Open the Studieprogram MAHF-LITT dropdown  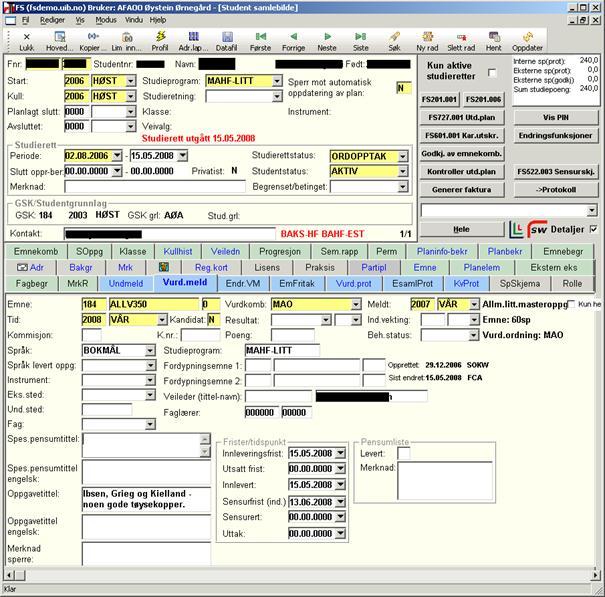(x=277, y=81)
